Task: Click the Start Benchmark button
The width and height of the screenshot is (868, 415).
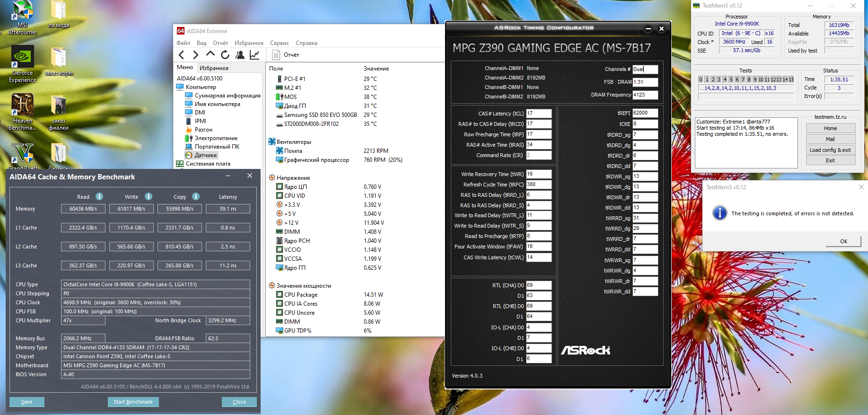Action: [x=133, y=402]
